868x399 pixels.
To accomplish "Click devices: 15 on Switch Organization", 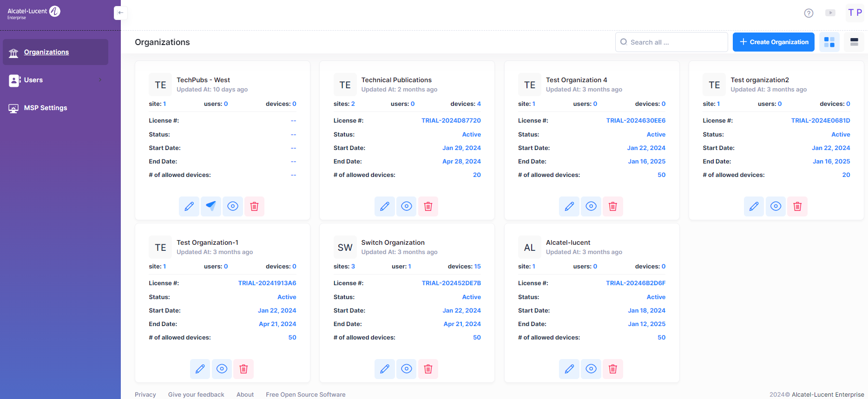I will coord(464,266).
